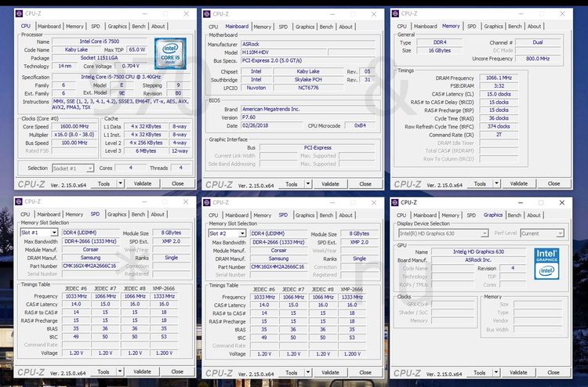
Task: Click Board Manuf. value ASRock Inc.
Action: [x=478, y=259]
